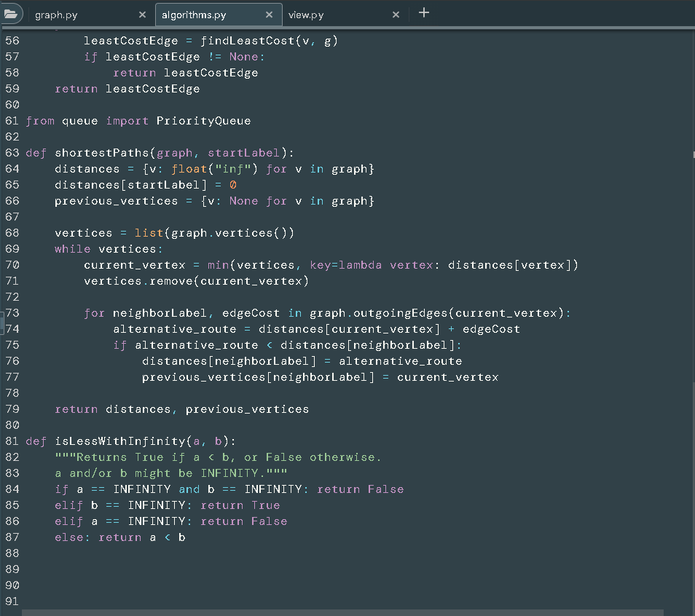
Task: Click 'elif a == INFINITY: return False' line
Action: coord(170,521)
